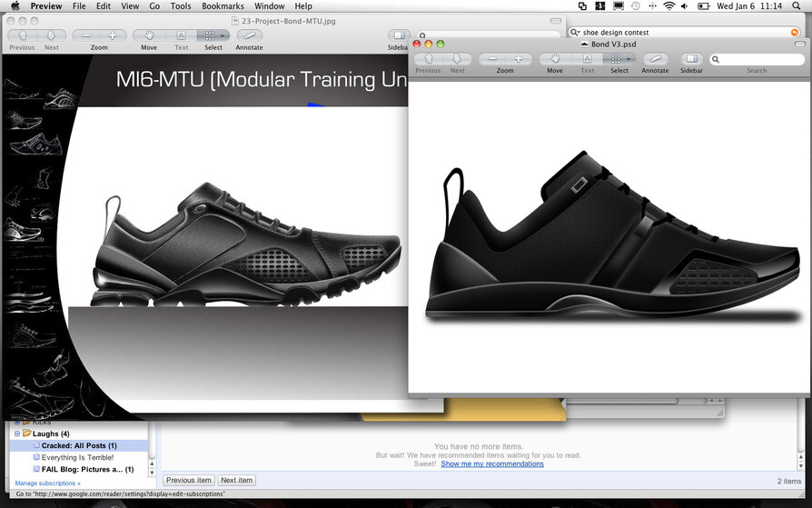Select 'Everything Is Terrible!' feed
The height and width of the screenshot is (508, 812).
(78, 457)
